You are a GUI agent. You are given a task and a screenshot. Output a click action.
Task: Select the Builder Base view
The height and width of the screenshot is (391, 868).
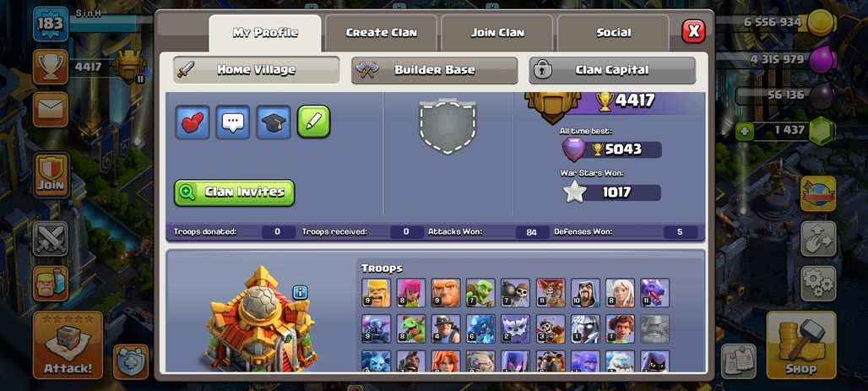[x=435, y=70]
